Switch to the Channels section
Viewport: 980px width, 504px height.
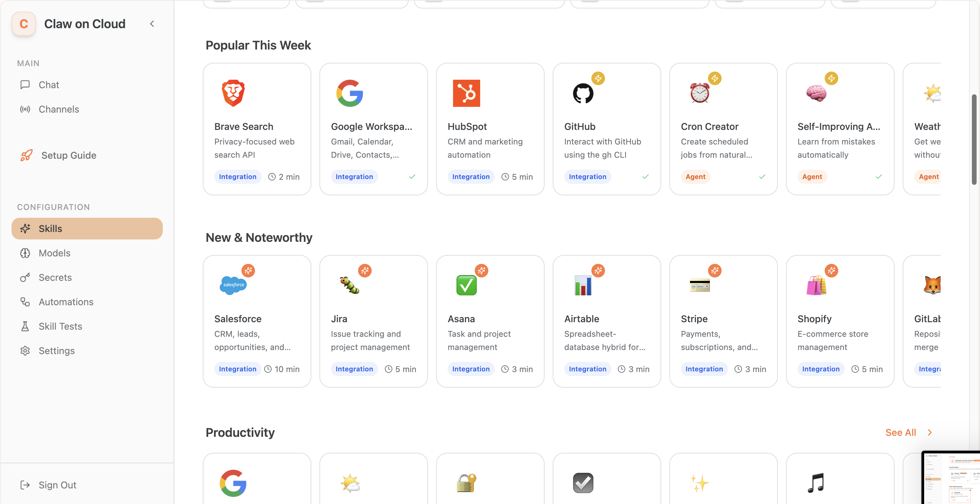59,109
